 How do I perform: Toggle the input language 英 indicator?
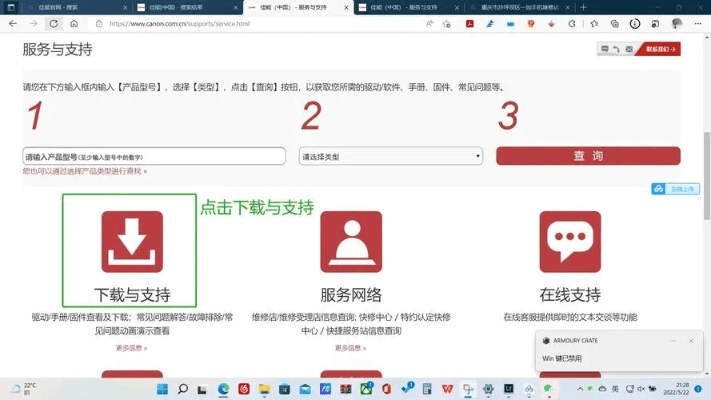coord(615,389)
